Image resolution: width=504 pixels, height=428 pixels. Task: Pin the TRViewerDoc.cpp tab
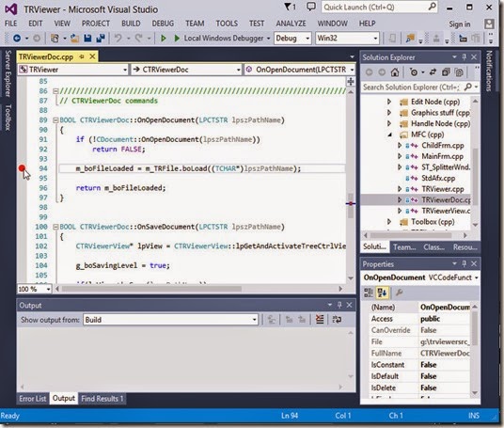(82, 57)
